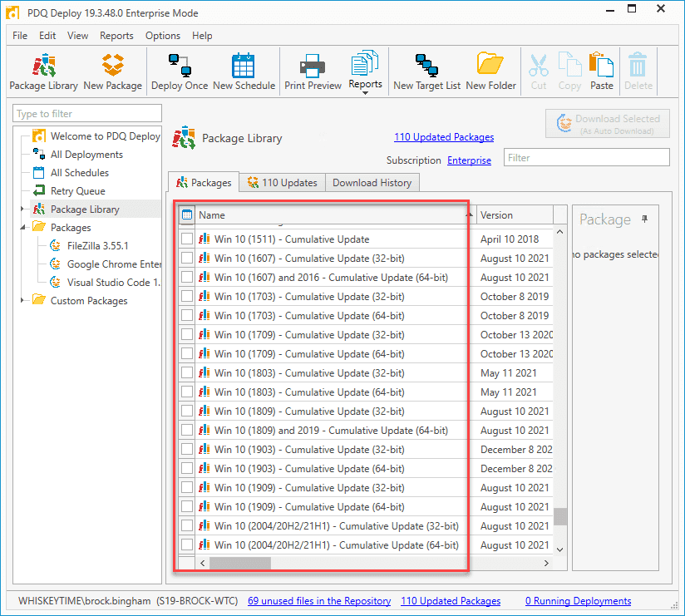Click the horizontal scrollbar thumb
Image resolution: width=685 pixels, height=616 pixels.
click(x=240, y=563)
